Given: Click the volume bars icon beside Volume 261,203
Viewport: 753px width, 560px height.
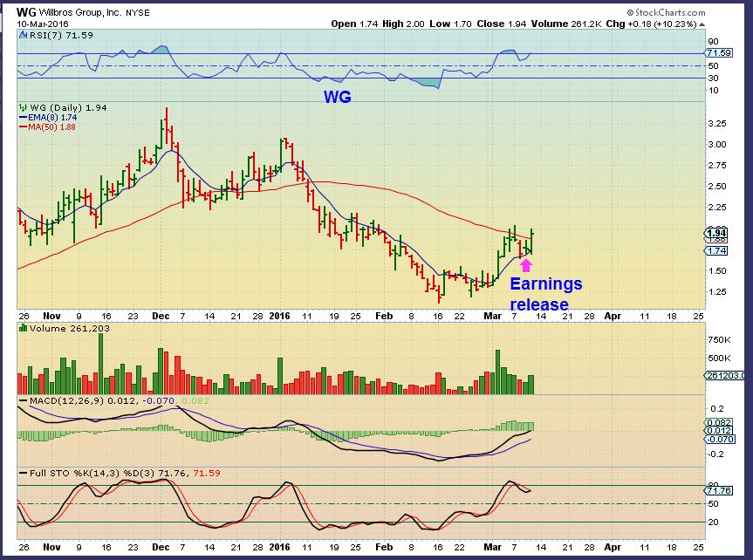Looking at the screenshot, I should click(x=23, y=328).
